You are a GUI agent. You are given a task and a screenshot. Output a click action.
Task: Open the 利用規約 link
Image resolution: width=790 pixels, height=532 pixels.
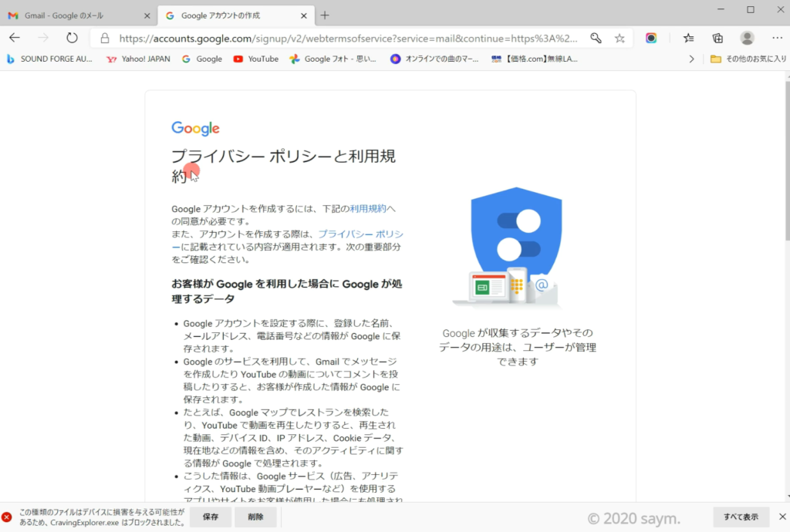(x=368, y=208)
